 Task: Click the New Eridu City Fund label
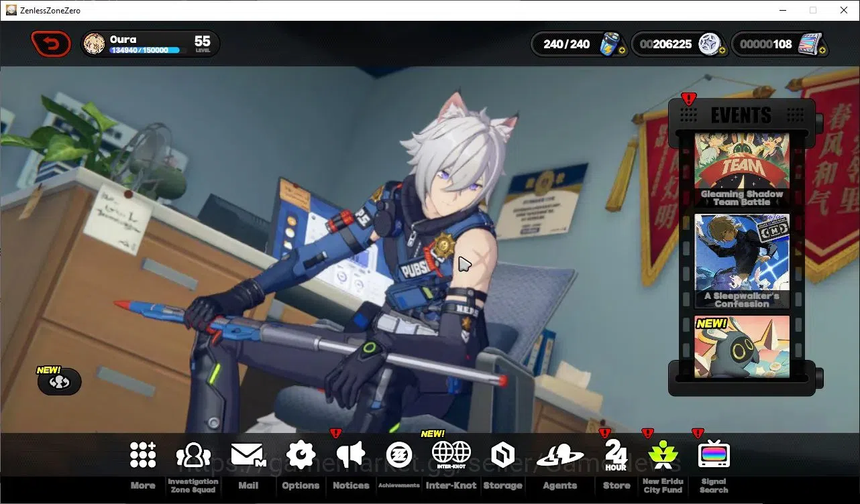(x=663, y=486)
